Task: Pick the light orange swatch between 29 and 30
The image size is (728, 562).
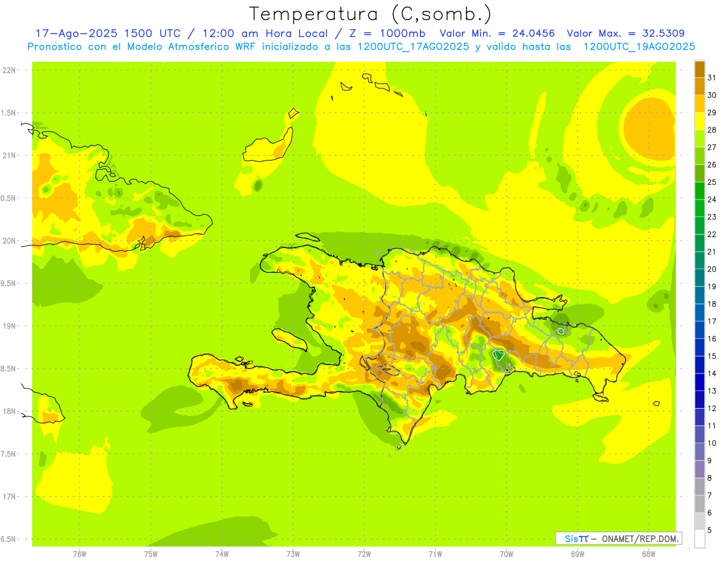Action: tap(699, 104)
